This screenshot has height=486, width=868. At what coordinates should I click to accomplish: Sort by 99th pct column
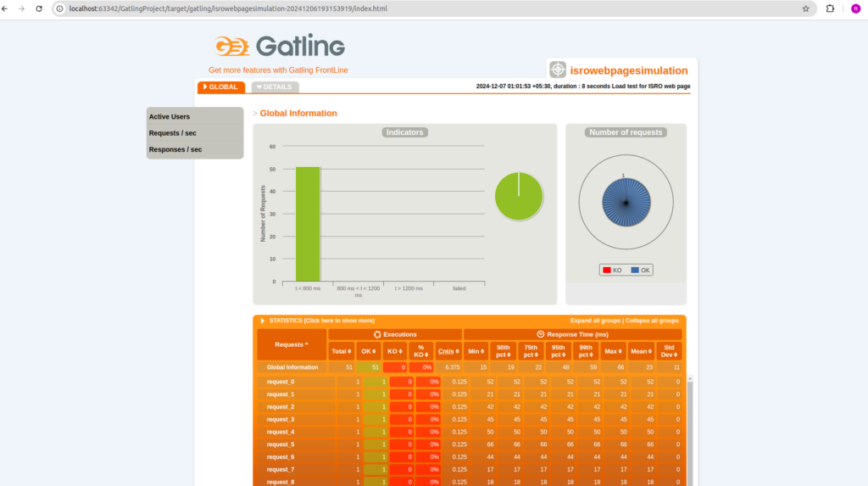click(585, 351)
